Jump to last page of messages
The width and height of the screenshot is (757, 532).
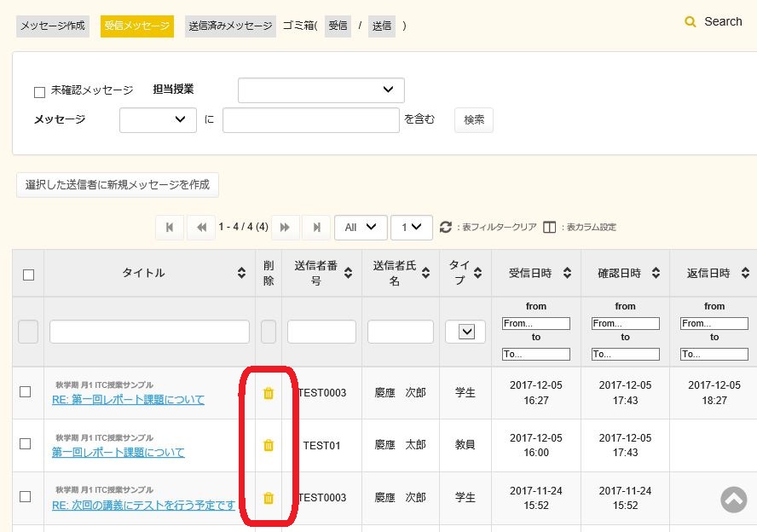point(316,228)
